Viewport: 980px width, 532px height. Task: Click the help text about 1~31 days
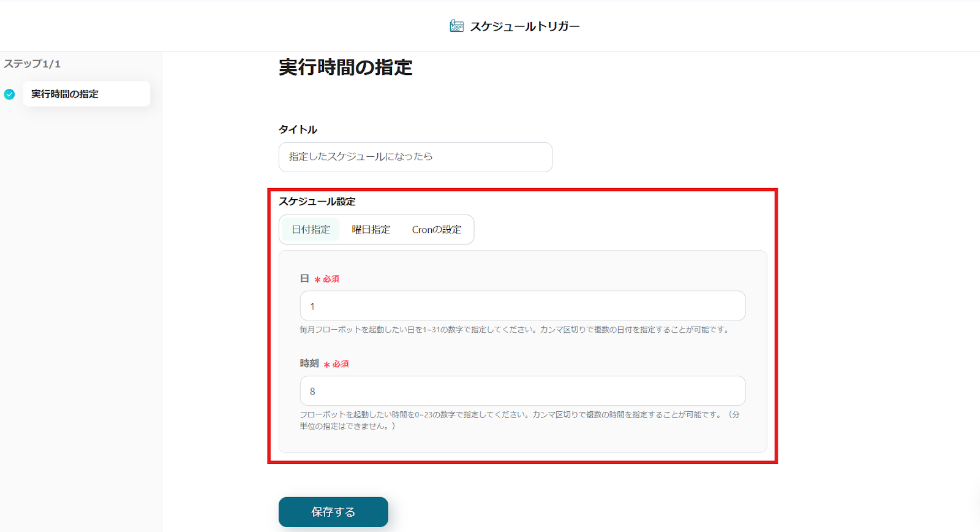514,330
